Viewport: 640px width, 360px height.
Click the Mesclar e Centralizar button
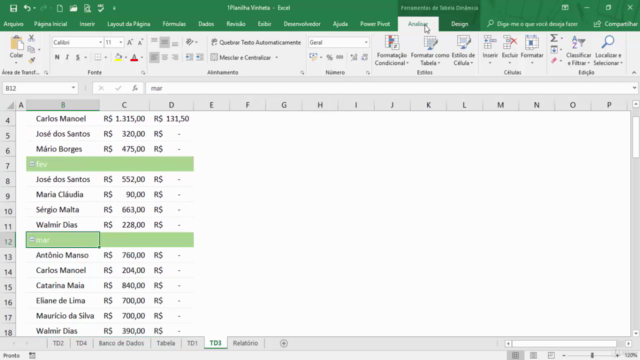[241, 58]
